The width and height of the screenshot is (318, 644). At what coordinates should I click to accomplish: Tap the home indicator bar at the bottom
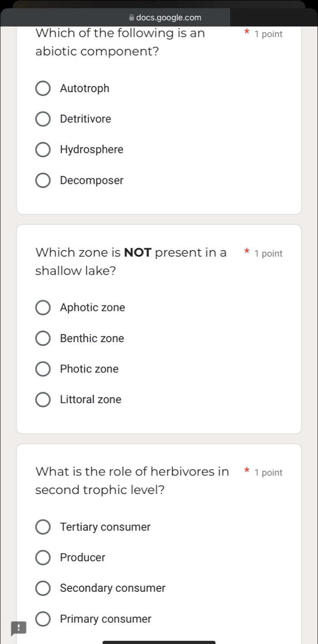pos(159,641)
